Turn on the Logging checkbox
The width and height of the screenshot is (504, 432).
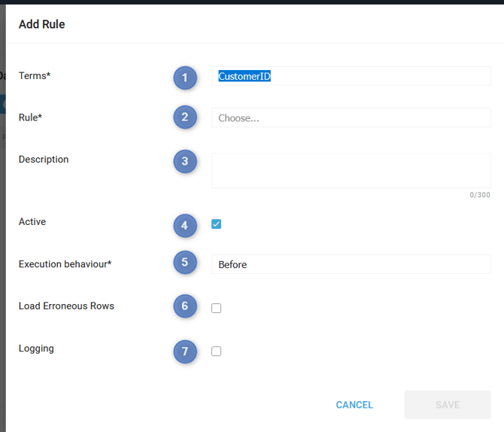coord(217,351)
